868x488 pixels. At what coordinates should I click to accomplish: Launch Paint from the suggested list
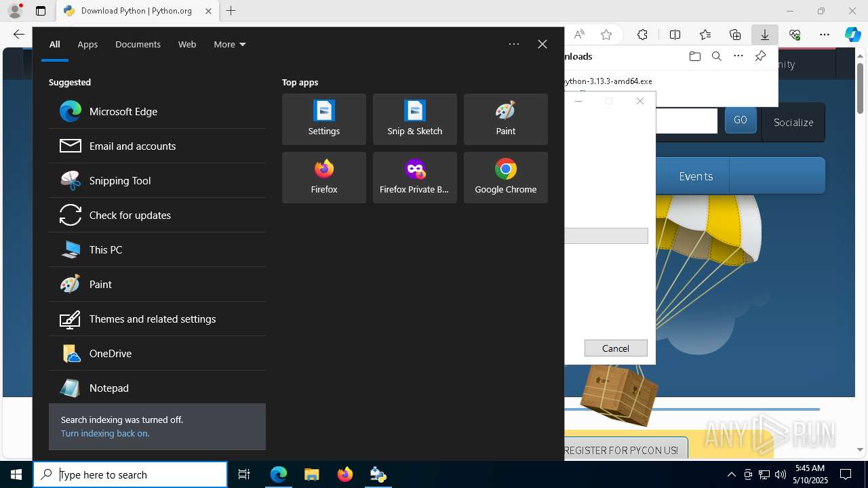pyautogui.click(x=157, y=284)
